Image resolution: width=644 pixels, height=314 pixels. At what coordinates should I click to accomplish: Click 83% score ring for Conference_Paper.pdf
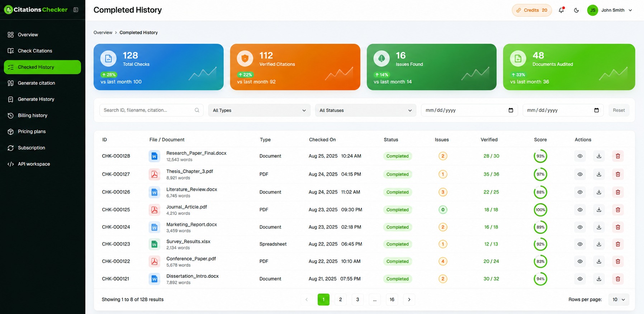(540, 261)
